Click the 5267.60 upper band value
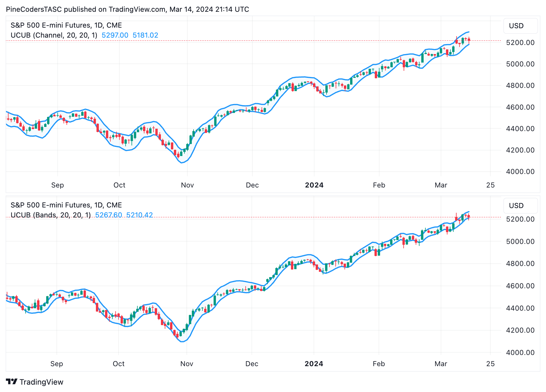 click(x=109, y=215)
